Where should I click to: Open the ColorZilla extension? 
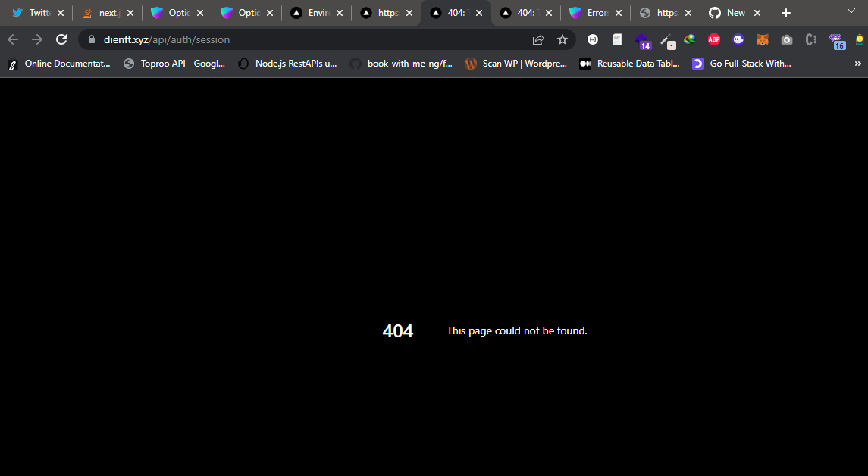667,39
